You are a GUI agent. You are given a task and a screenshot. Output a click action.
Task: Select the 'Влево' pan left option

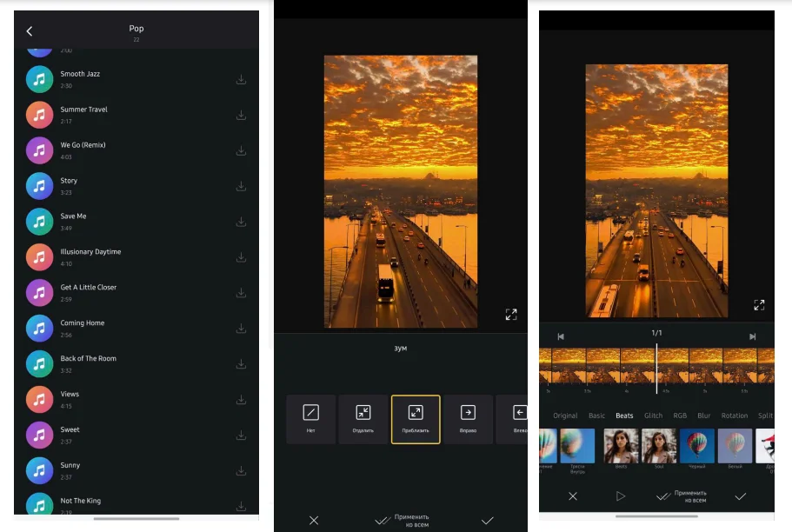pos(513,419)
